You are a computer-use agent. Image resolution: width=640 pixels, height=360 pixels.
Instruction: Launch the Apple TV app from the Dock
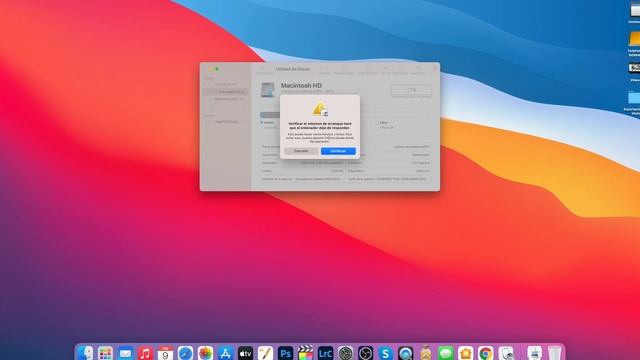tap(245, 353)
